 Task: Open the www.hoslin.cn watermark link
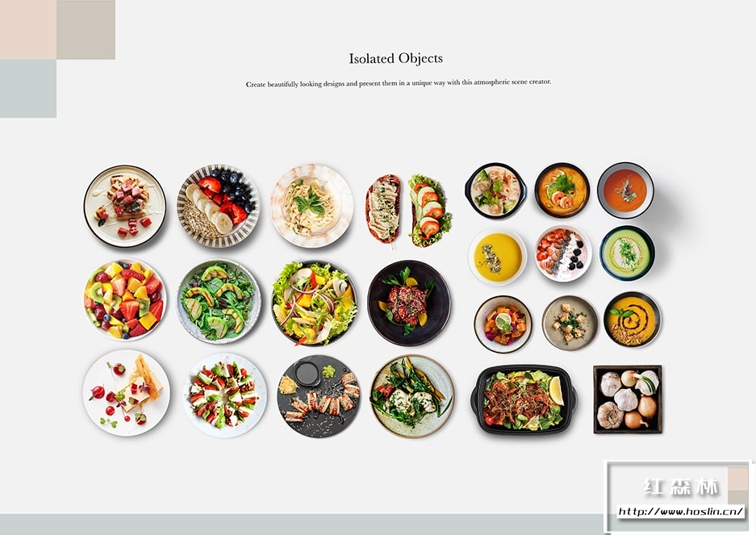(681, 512)
